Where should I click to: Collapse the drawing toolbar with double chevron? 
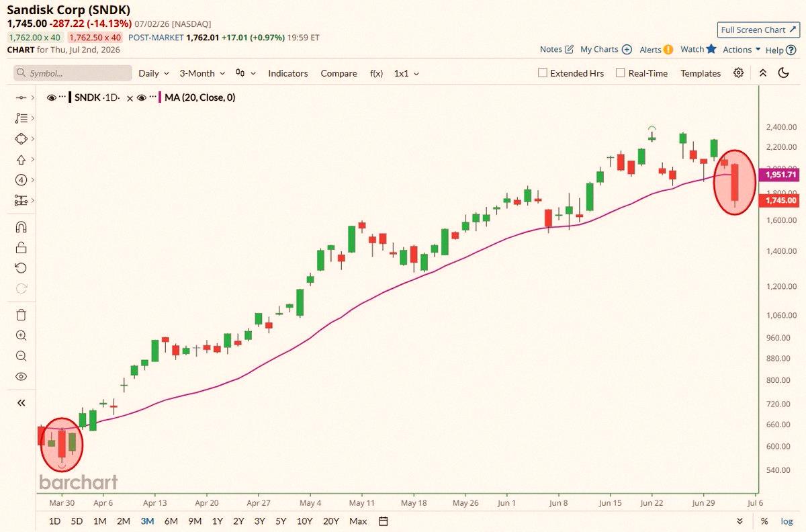[21, 403]
